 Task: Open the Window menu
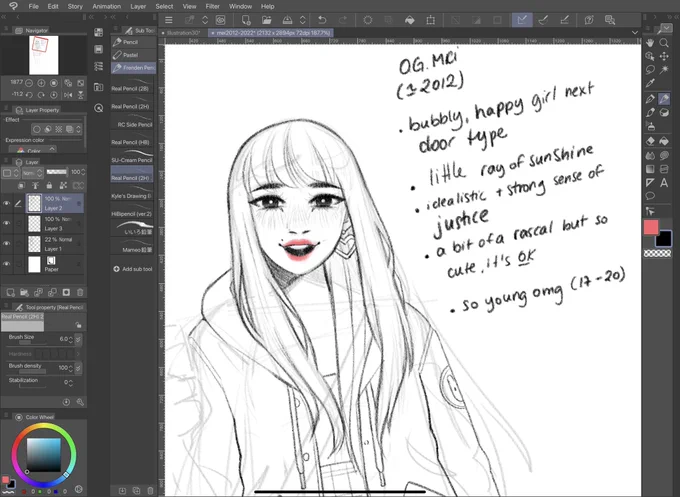point(240,7)
